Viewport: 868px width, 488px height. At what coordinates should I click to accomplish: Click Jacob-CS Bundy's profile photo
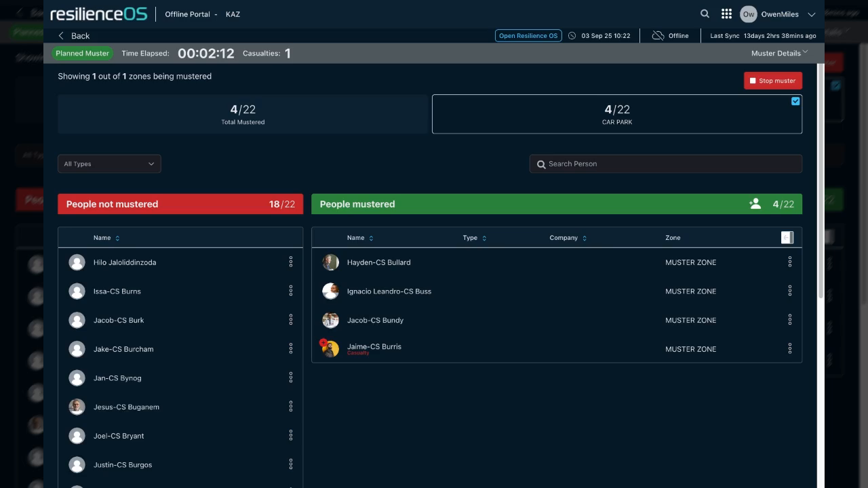[x=330, y=320]
